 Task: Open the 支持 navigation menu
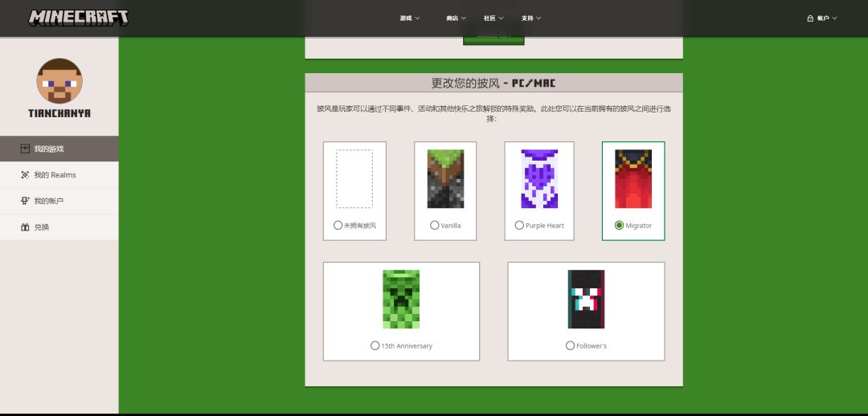(x=531, y=18)
